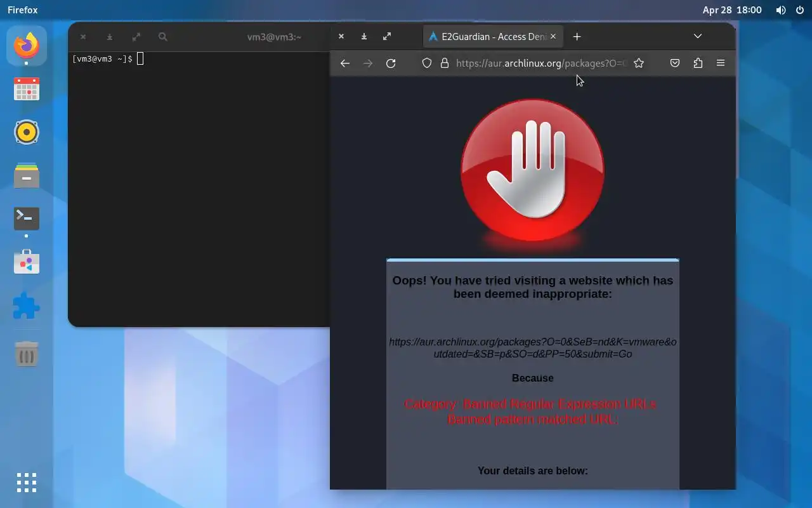Open the Apr 28 18:00 clock menu
This screenshot has width=812, height=508.
[x=732, y=10]
